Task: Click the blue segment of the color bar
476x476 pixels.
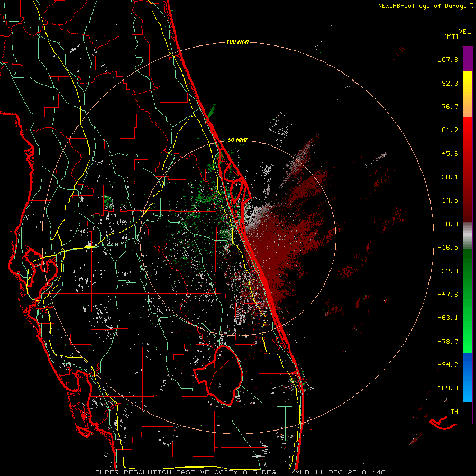Action: point(467,377)
